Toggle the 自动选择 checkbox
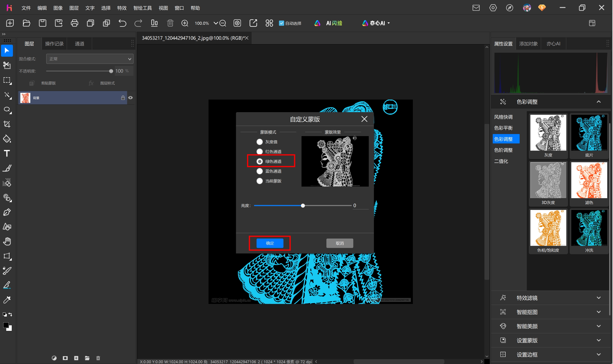This screenshot has height=364, width=613. coord(282,23)
